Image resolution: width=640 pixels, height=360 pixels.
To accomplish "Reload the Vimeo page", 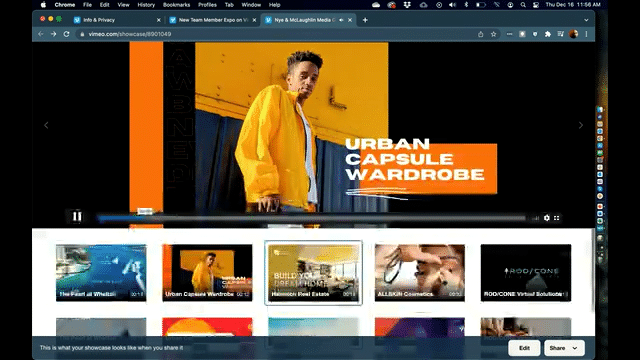I will (x=67, y=34).
